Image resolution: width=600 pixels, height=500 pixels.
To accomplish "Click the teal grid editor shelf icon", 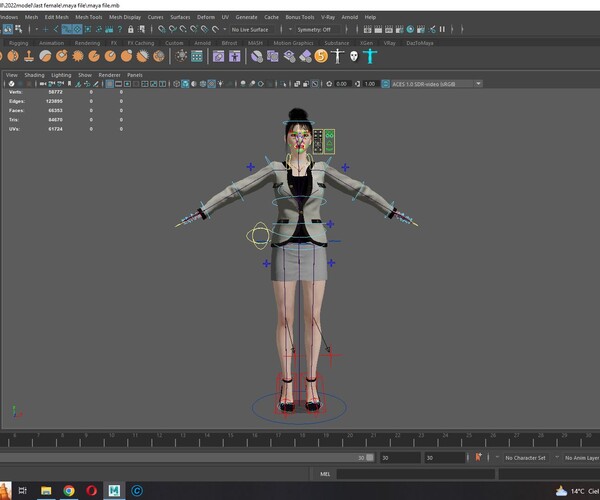I will click(x=197, y=56).
